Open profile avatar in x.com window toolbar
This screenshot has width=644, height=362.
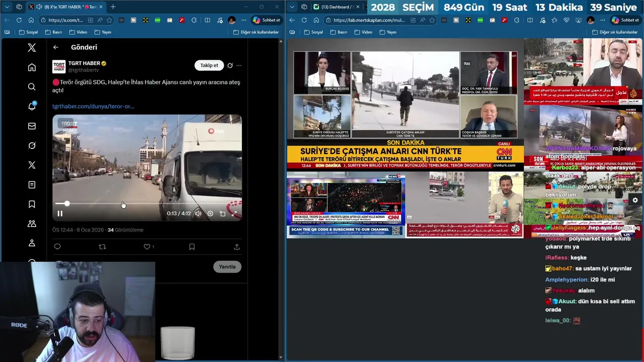(231, 20)
